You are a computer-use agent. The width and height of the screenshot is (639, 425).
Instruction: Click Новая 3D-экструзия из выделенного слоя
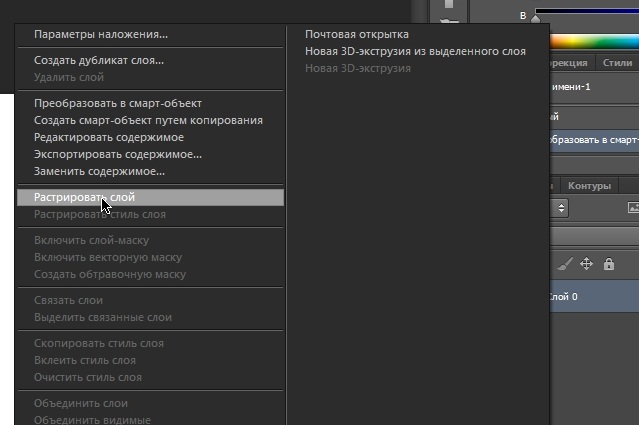415,51
